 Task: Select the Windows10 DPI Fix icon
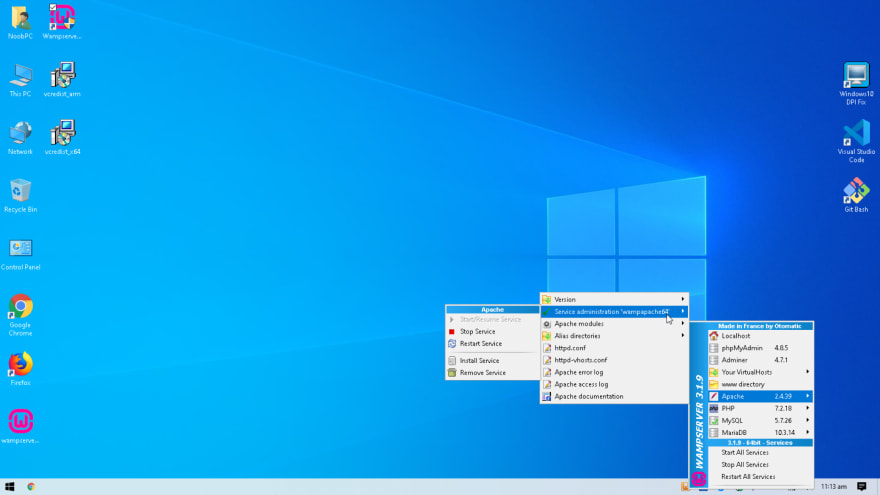[856, 84]
